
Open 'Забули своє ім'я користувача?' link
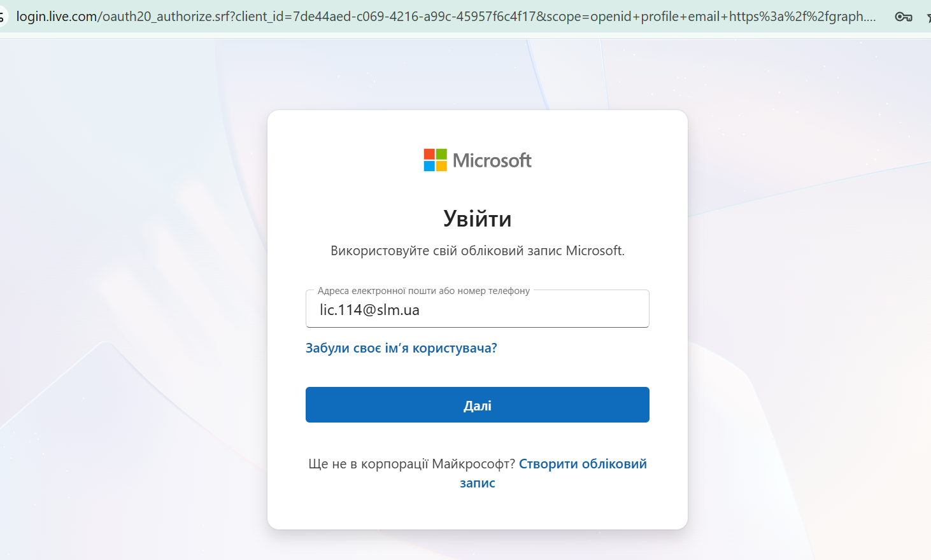(401, 348)
